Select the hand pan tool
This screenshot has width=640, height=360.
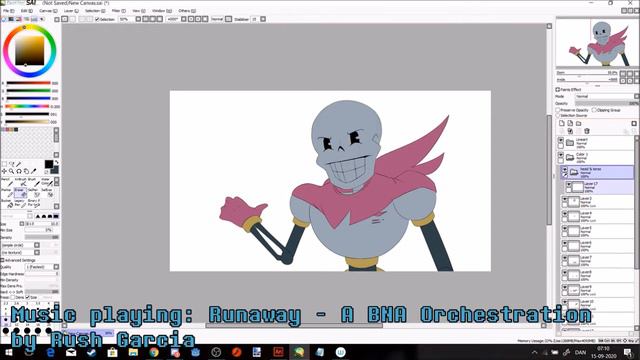click(27, 171)
